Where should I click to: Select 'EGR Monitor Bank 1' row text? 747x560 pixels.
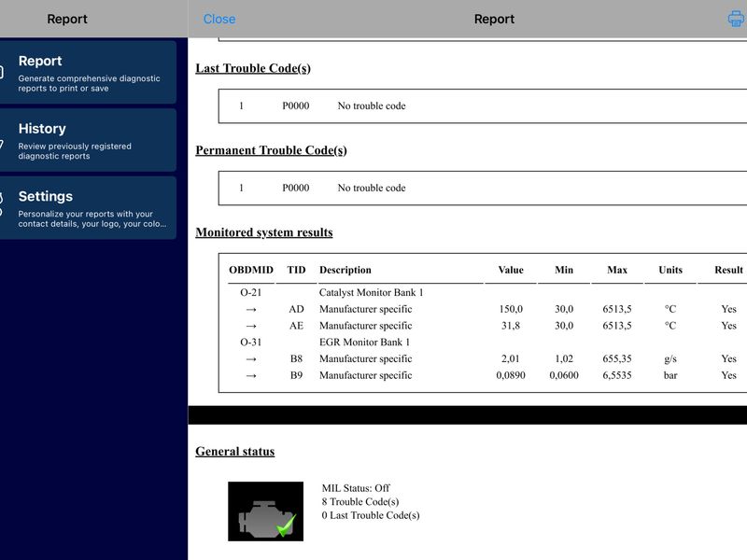tap(364, 342)
